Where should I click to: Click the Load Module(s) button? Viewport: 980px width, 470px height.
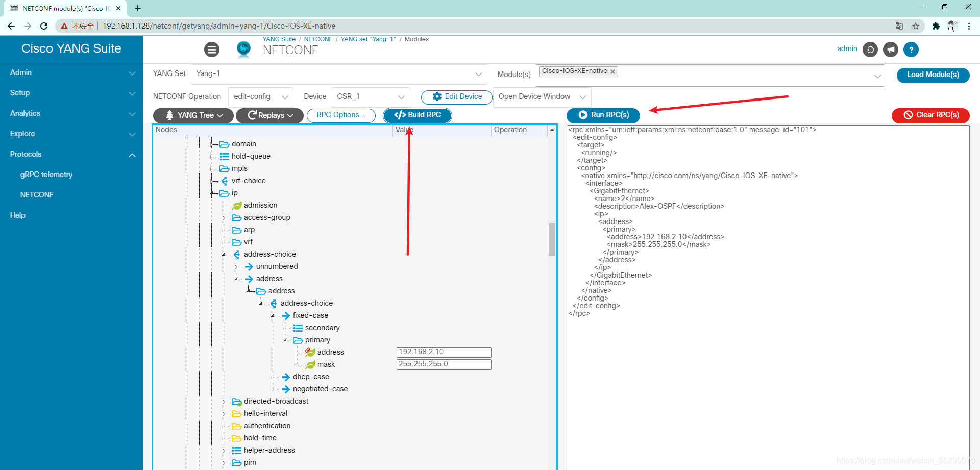coord(933,75)
